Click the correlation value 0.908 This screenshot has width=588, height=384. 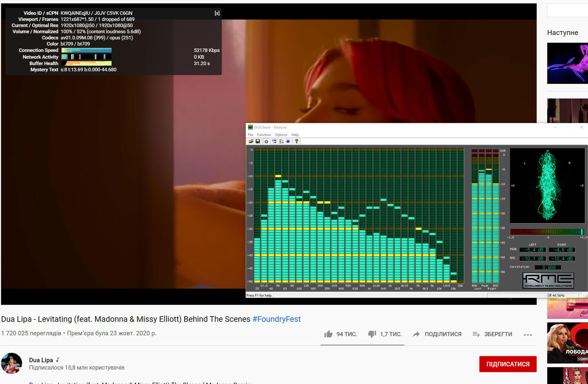[x=548, y=267]
